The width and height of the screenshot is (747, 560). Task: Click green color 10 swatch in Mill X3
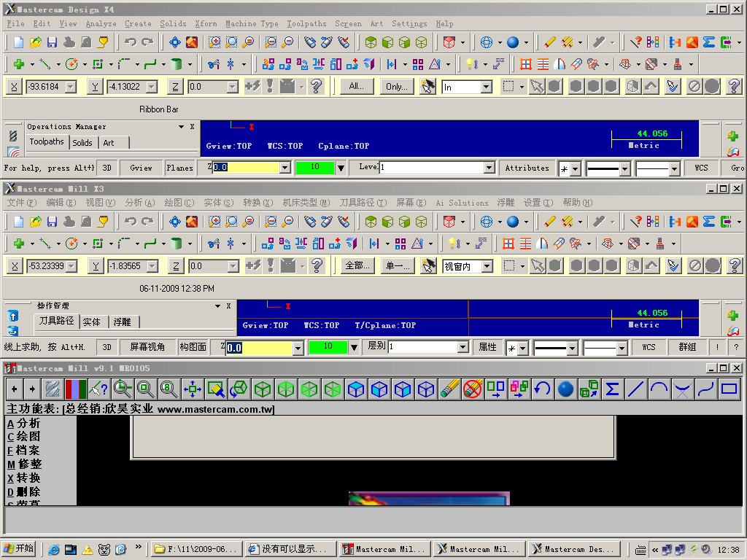point(328,346)
